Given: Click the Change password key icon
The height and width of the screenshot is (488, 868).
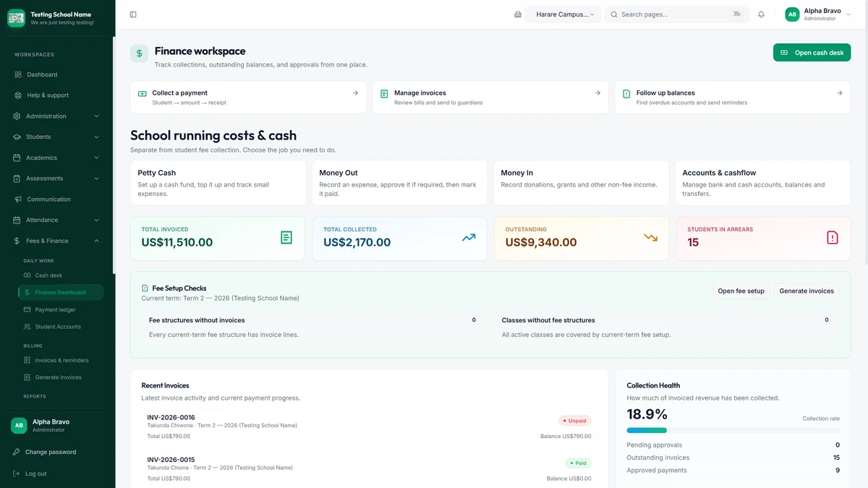Looking at the screenshot, I should point(17,452).
